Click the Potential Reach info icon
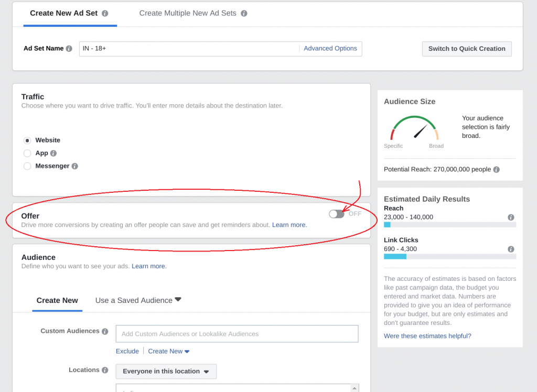The image size is (537, 392). click(x=497, y=169)
